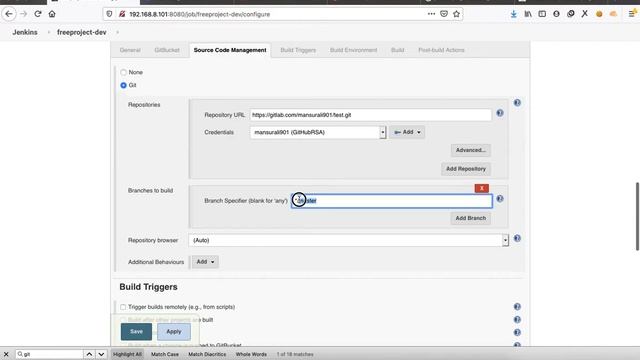Delete branch with the red X button
This screenshot has height=360, width=640.
tap(482, 188)
